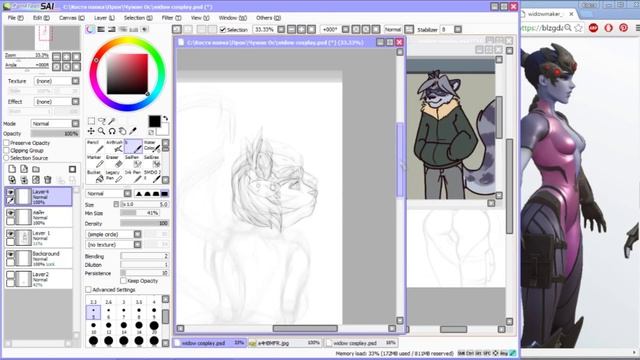Click the Pinterest extension icon in browser
Image resolution: width=640 pixels, height=360 pixels.
623,28
